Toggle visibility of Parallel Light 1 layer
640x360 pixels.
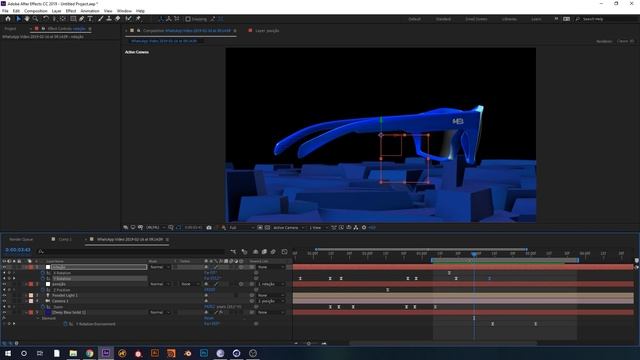(x=4, y=296)
